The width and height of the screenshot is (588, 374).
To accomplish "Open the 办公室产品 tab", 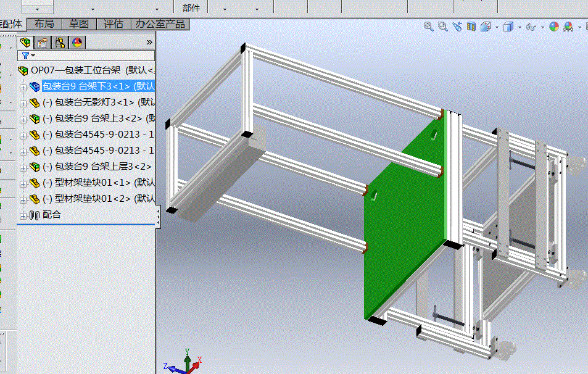I will coord(160,24).
